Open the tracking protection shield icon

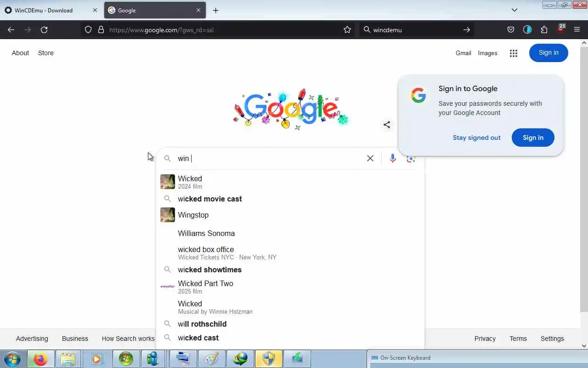pos(88,30)
